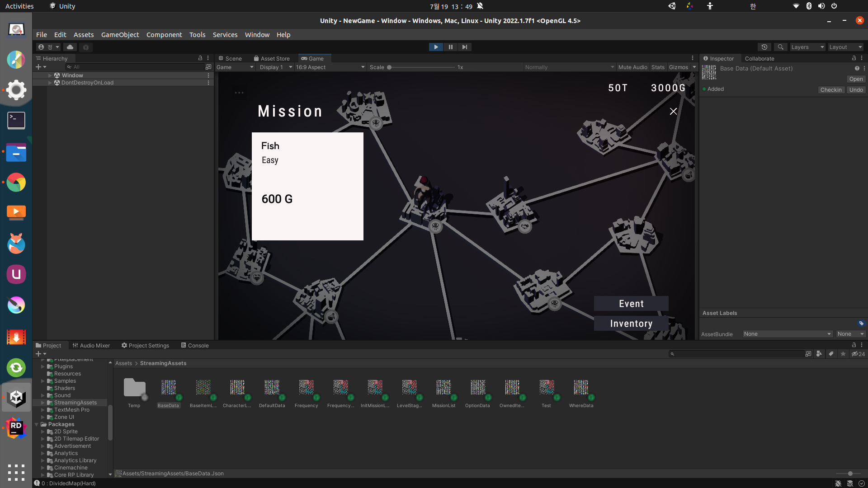Click the Event button in the game
This screenshot has width=868, height=488.
click(x=631, y=304)
